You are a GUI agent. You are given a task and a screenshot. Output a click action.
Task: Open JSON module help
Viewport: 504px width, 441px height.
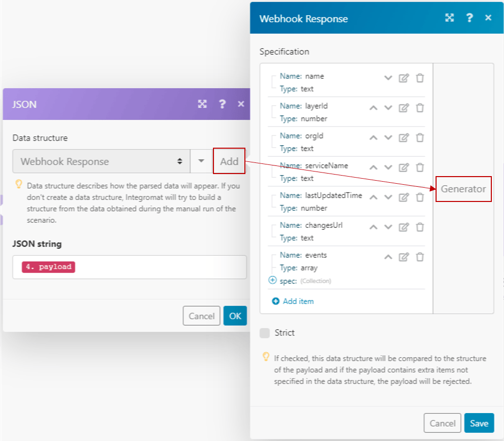pos(222,104)
